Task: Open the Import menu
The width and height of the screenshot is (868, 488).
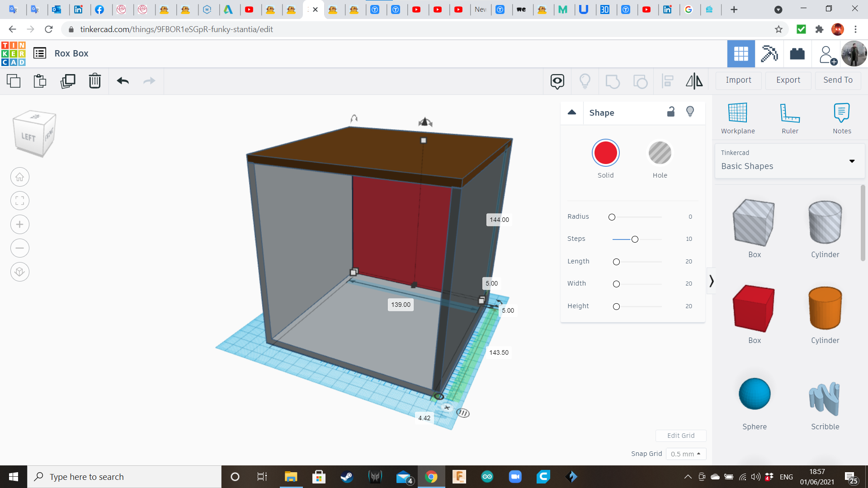Action: [x=738, y=80]
